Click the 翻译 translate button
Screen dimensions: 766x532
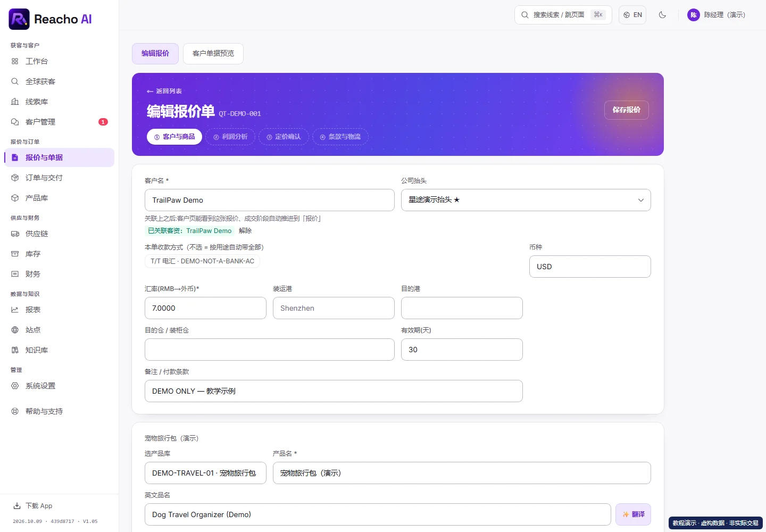tap(633, 514)
